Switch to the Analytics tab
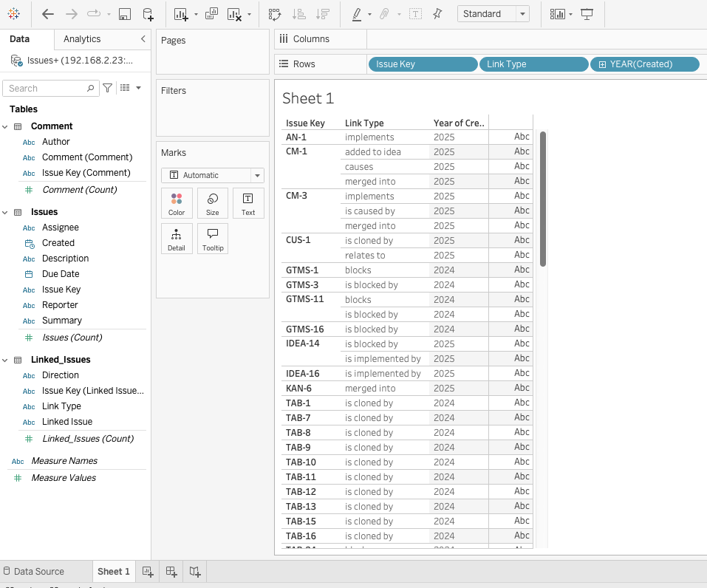 (82, 39)
